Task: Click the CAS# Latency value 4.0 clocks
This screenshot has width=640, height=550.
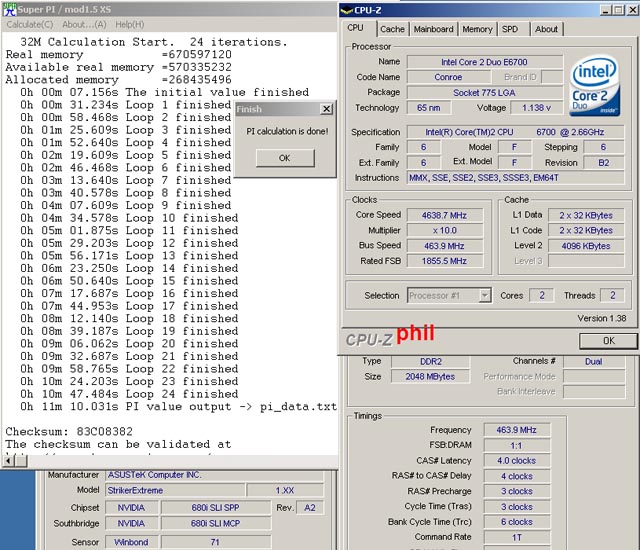Action: click(x=517, y=461)
